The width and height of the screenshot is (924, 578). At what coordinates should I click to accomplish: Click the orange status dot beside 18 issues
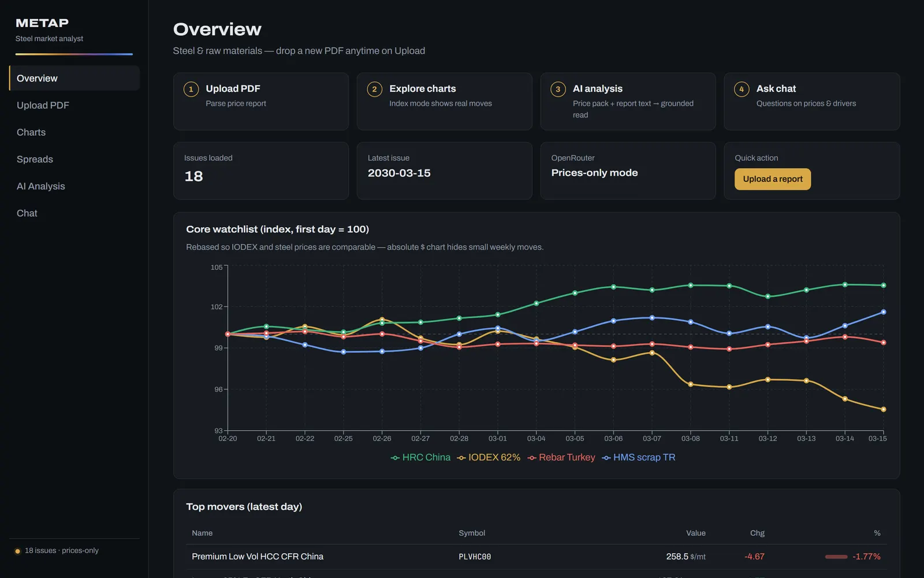[17, 551]
